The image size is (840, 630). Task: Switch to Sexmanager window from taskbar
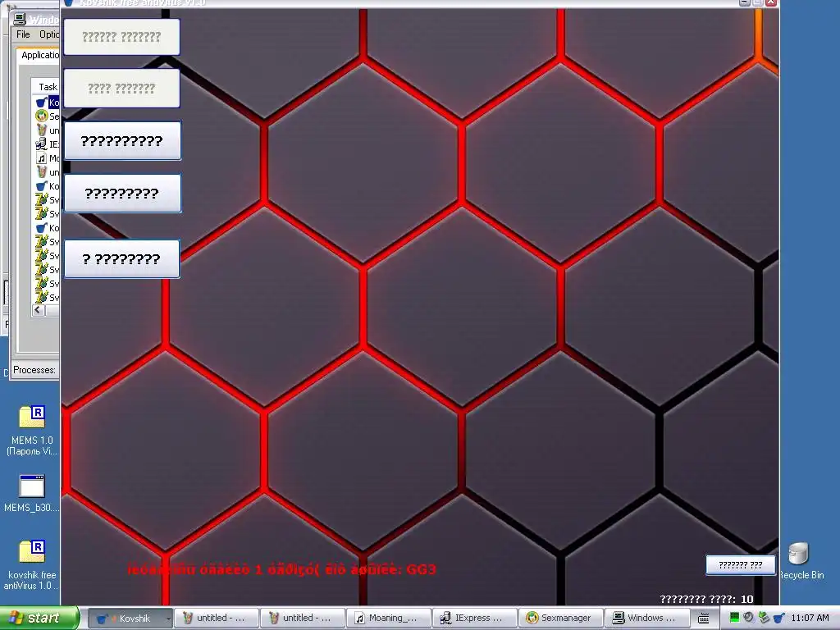point(560,619)
